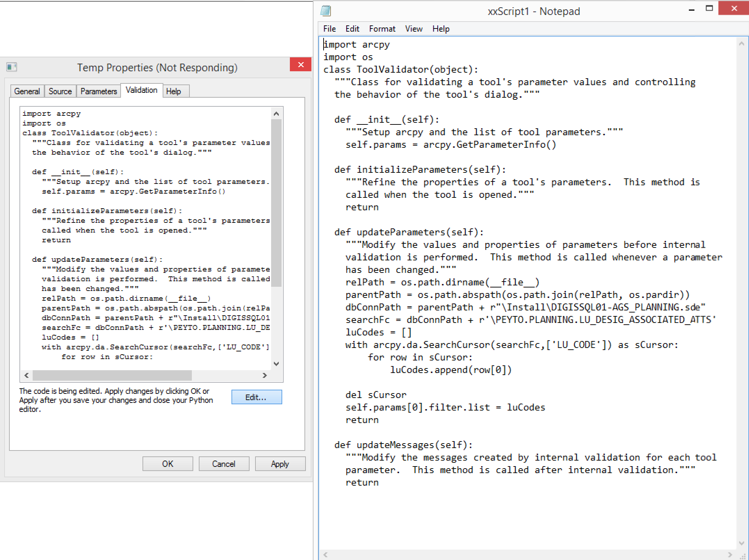
Task: Open the Edit menu in Notepad
Action: 352,29
